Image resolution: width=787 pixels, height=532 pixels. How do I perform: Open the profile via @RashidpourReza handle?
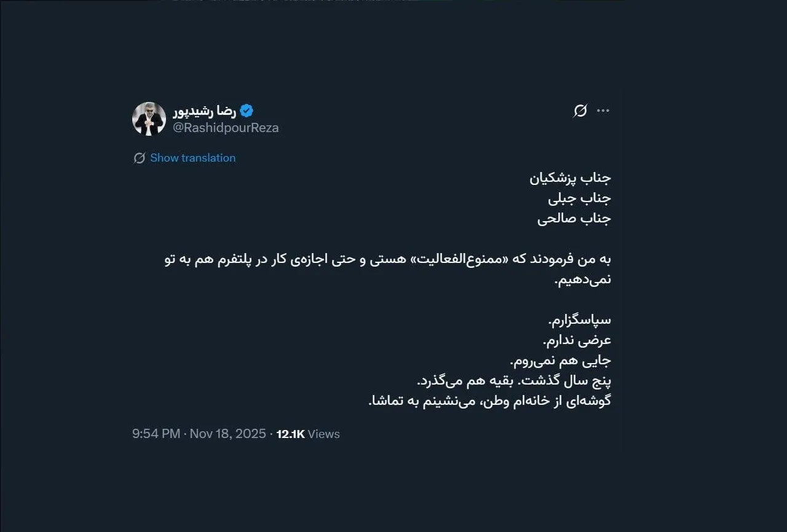coord(227,128)
